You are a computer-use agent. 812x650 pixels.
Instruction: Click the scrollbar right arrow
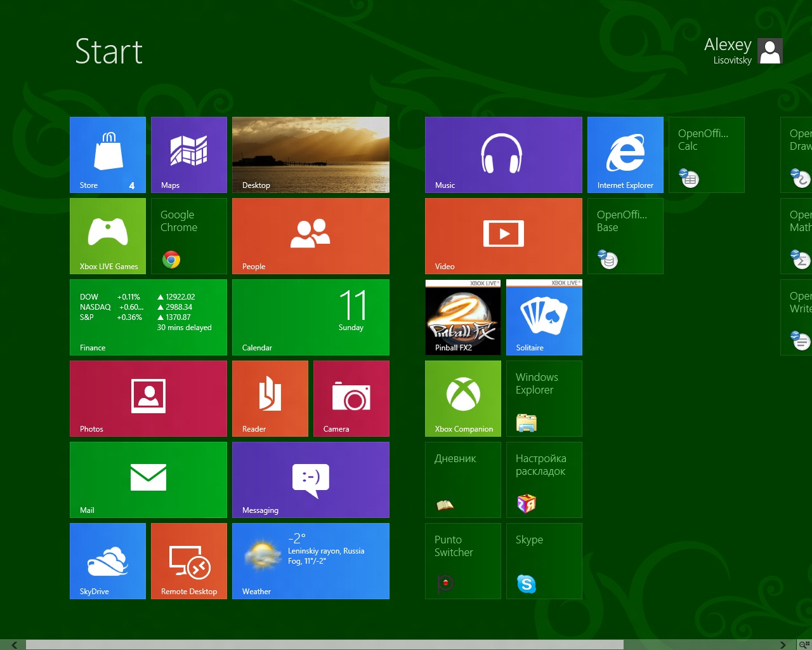point(783,645)
